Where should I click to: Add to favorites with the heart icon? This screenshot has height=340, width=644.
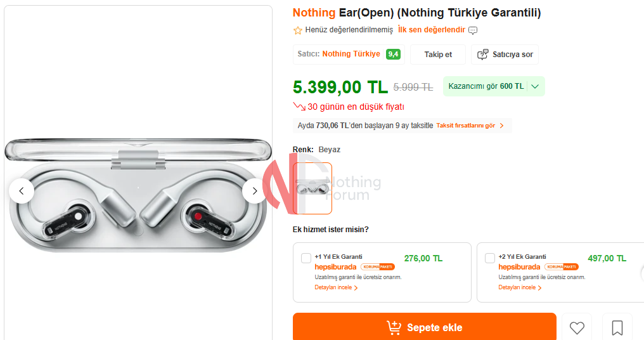(x=577, y=328)
